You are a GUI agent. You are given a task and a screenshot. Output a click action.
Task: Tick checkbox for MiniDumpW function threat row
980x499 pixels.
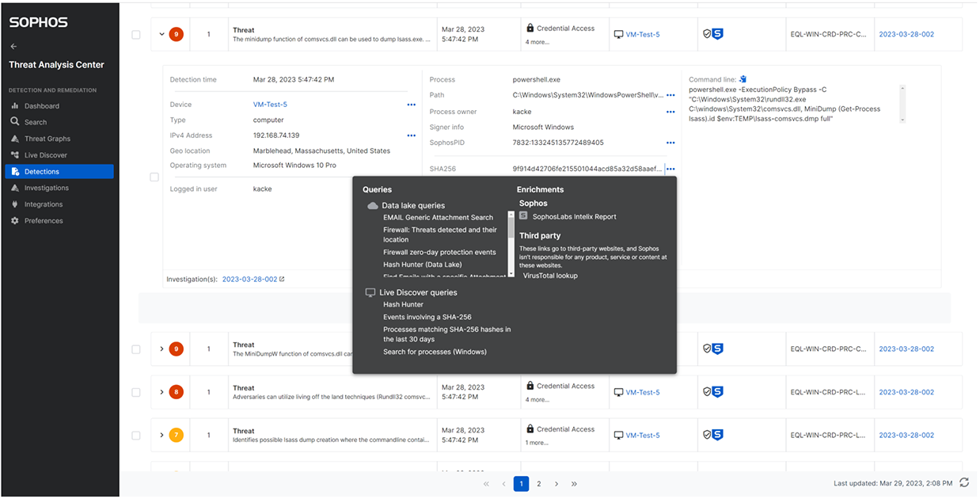point(136,349)
